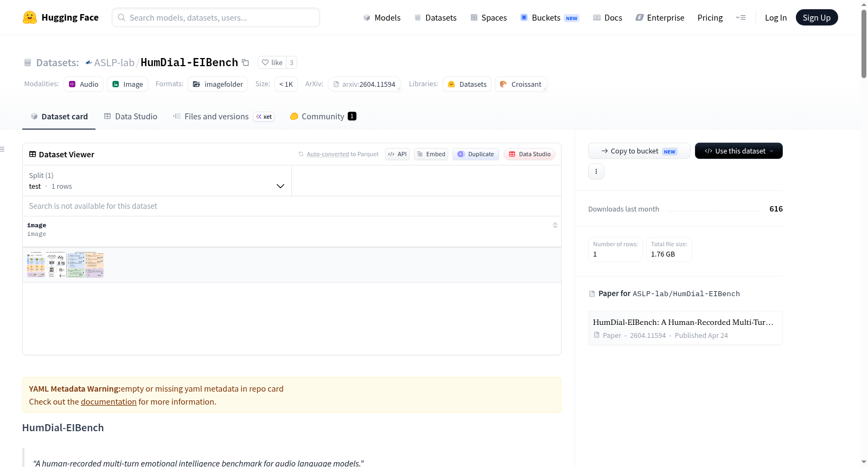Screen dimensions: 868x467
Task: Click the Duplicate button
Action: 476,154
